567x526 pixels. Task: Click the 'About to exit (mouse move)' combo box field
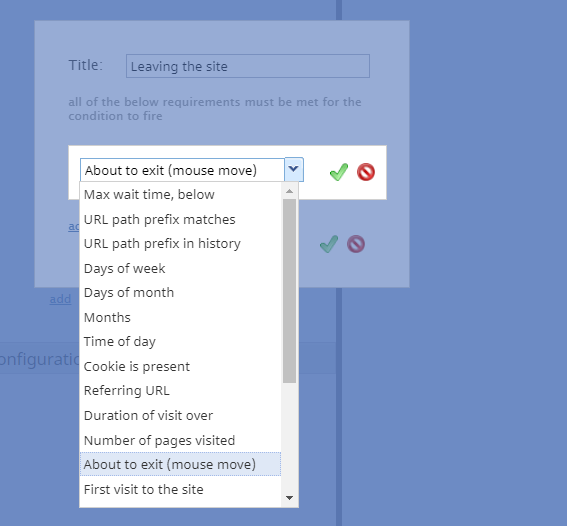(x=182, y=170)
